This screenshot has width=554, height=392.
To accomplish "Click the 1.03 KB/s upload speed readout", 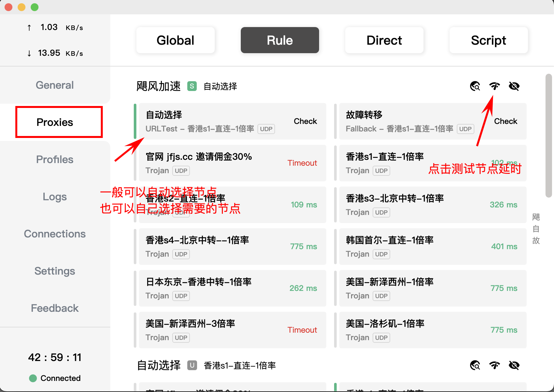I will pyautogui.click(x=55, y=27).
